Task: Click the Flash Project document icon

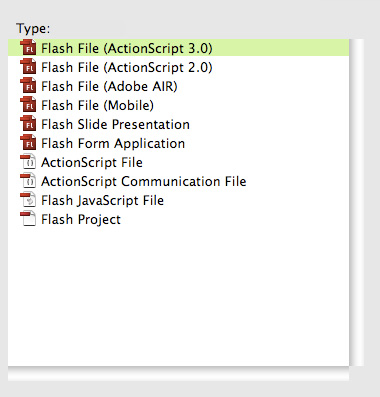Action: tap(28, 219)
